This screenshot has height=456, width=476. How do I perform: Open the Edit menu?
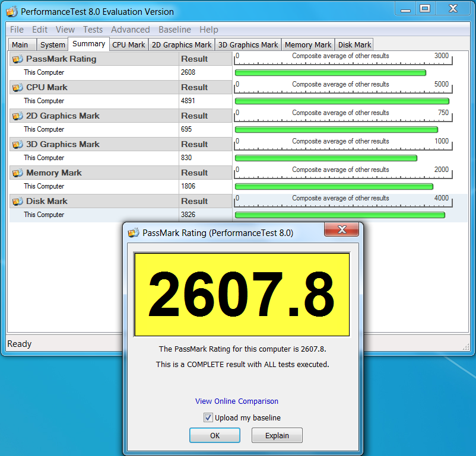coord(40,30)
